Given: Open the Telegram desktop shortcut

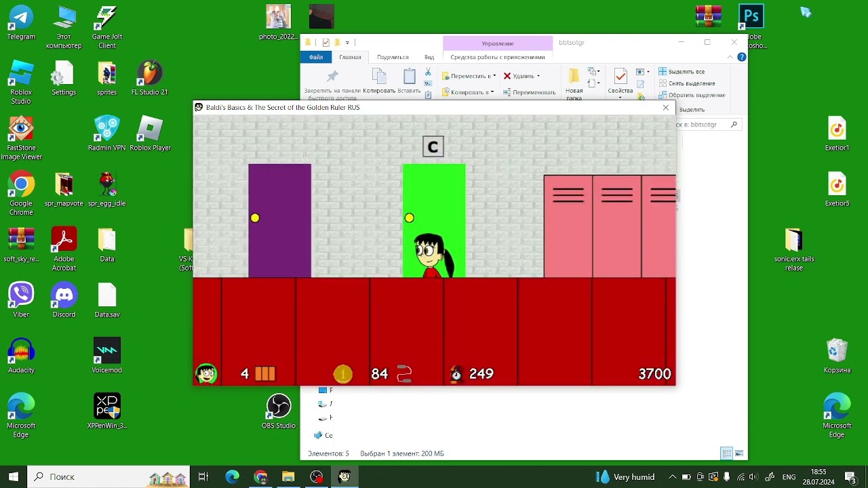Looking at the screenshot, I should click(21, 23).
